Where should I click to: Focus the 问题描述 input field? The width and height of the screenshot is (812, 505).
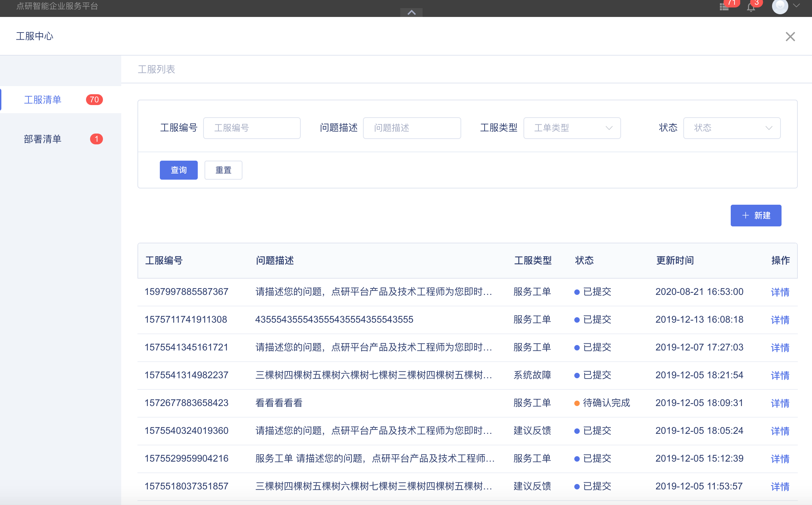pyautogui.click(x=412, y=128)
